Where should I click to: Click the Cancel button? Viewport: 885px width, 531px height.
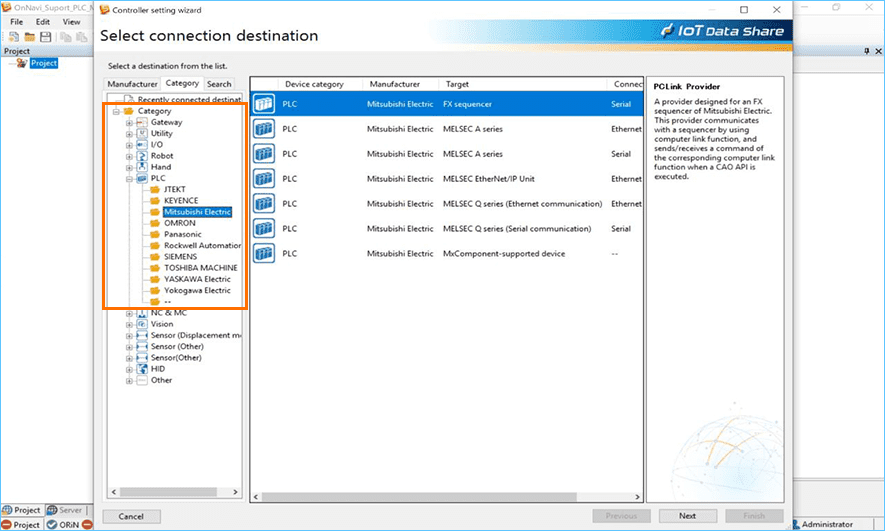131,516
